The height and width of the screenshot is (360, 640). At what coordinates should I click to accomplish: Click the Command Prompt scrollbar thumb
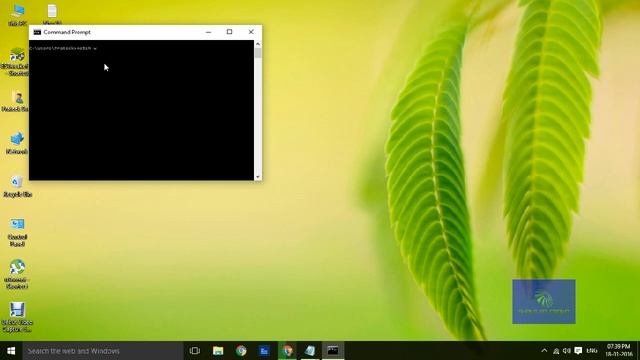(258, 53)
